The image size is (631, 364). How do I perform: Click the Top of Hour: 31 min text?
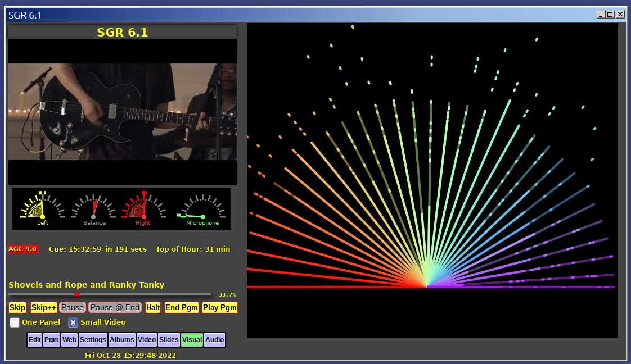tap(193, 249)
